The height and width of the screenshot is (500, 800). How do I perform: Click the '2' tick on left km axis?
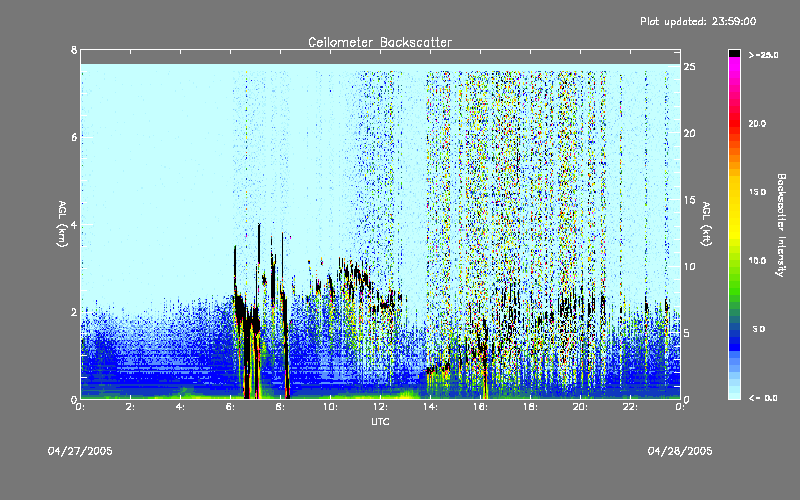coord(74,312)
